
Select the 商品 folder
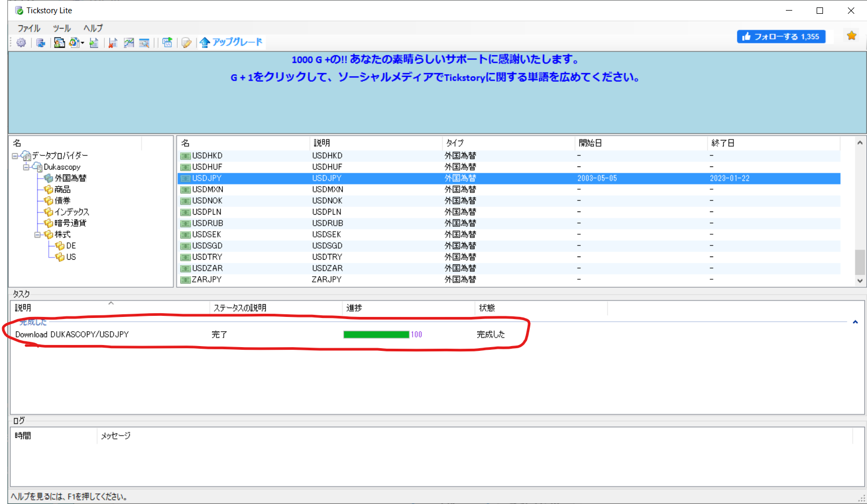click(63, 189)
